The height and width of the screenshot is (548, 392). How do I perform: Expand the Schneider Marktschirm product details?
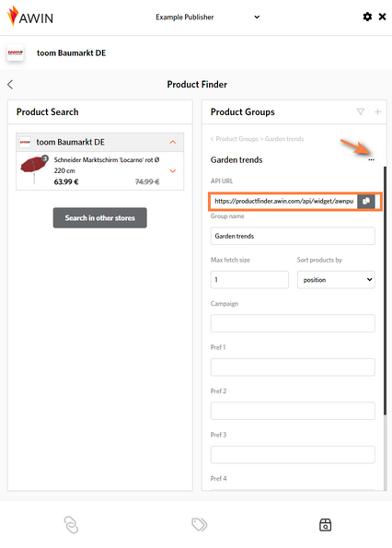point(172,171)
